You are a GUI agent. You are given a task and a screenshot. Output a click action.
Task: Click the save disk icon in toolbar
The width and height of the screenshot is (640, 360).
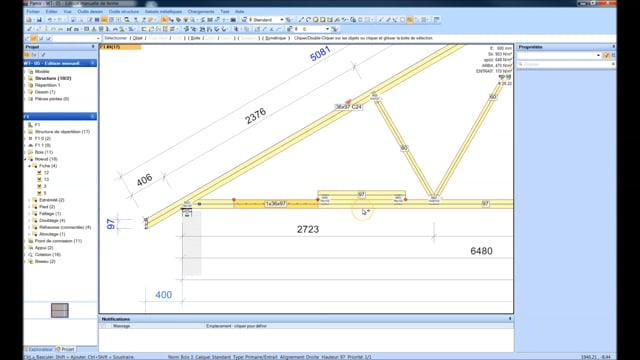(39, 20)
